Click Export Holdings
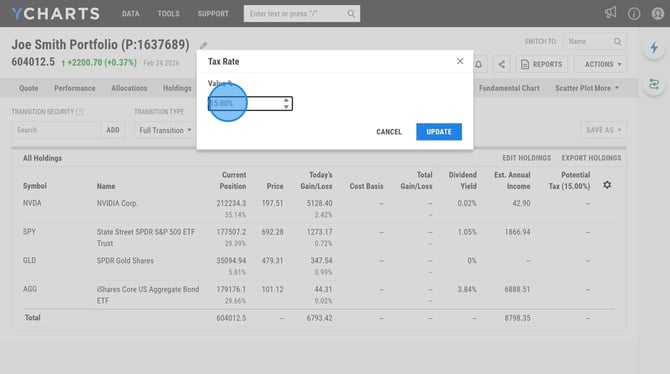670x374 pixels. pos(591,158)
